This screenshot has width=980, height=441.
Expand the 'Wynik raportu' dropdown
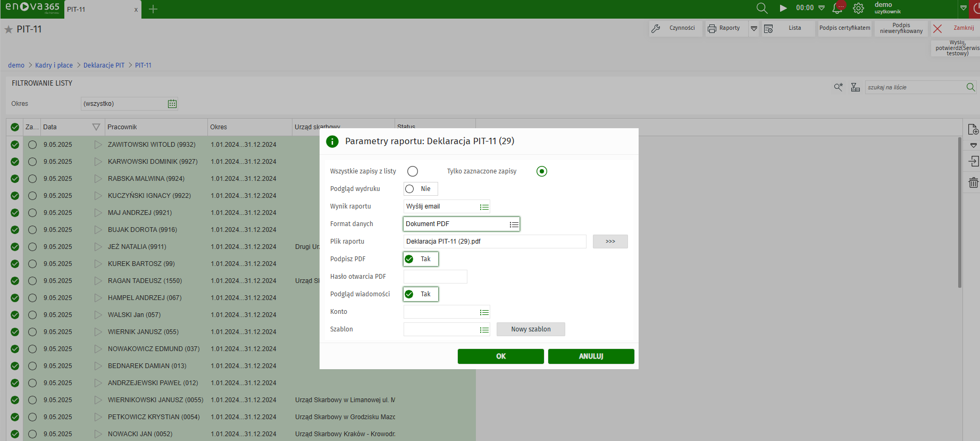click(484, 207)
